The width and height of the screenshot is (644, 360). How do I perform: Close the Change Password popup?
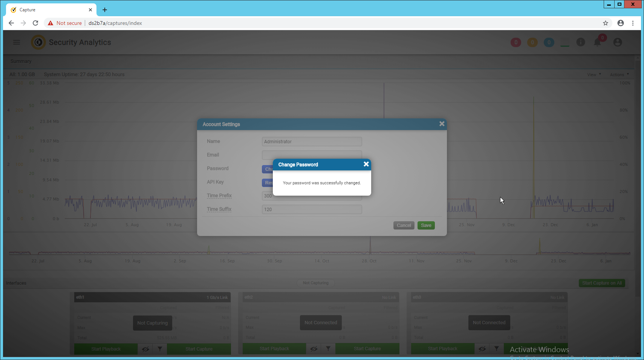(366, 164)
